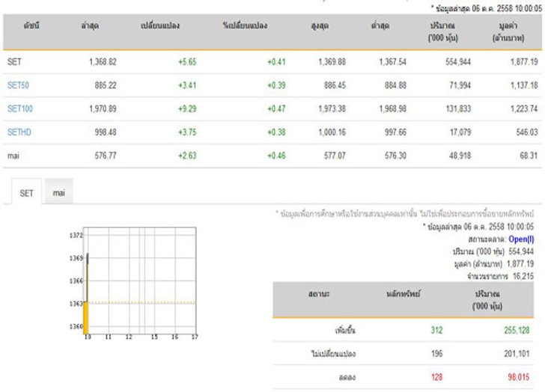Screen dimensions: 545x392
Task: Select mai low value 576.30
Action: (395, 156)
